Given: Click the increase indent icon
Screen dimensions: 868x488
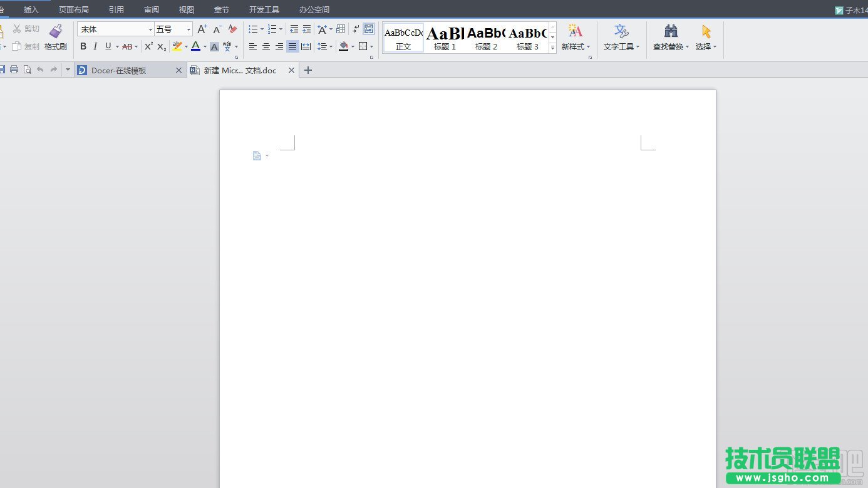Looking at the screenshot, I should click(x=306, y=29).
